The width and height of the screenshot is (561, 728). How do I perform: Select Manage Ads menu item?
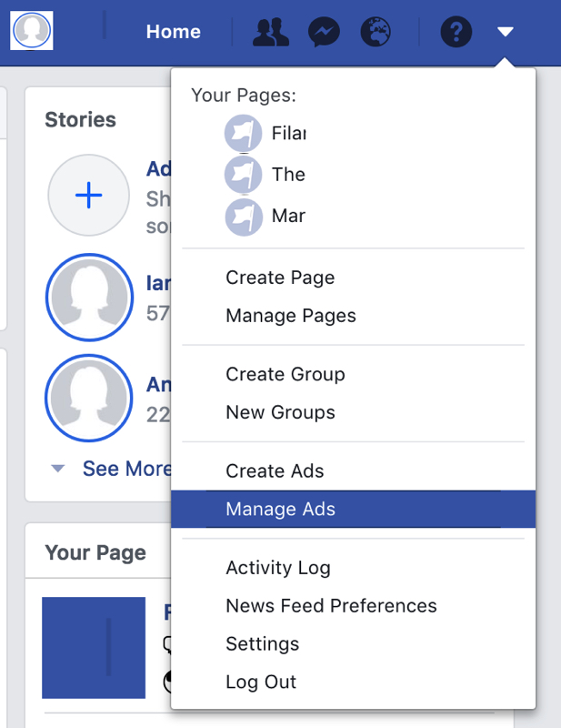point(281,510)
